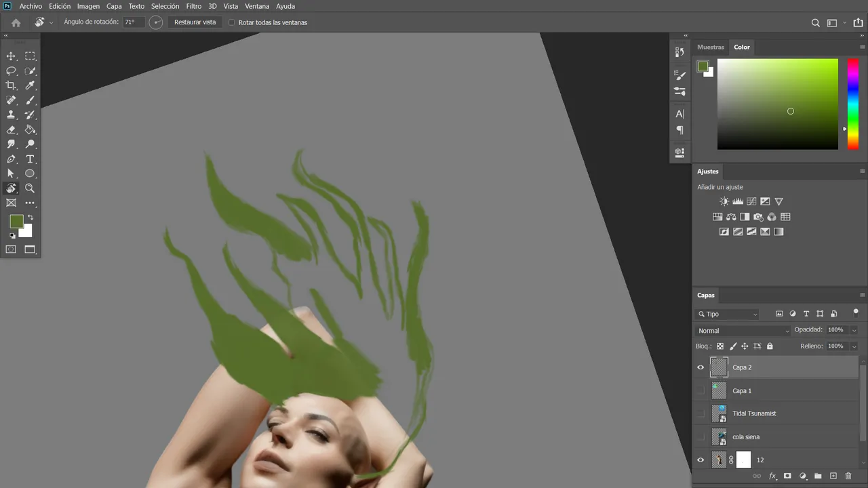Expand the Opacidad slider dropdown
The width and height of the screenshot is (868, 488).
pyautogui.click(x=854, y=330)
